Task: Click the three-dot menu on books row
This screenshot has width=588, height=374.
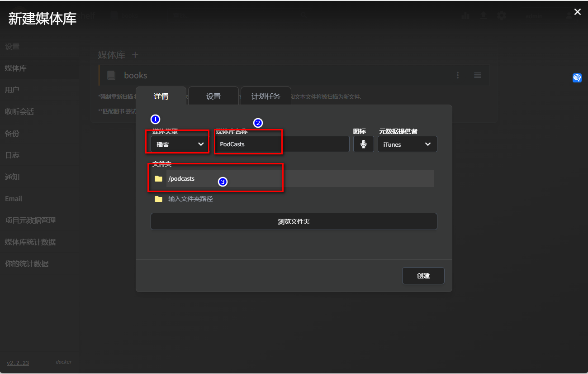Action: (458, 75)
